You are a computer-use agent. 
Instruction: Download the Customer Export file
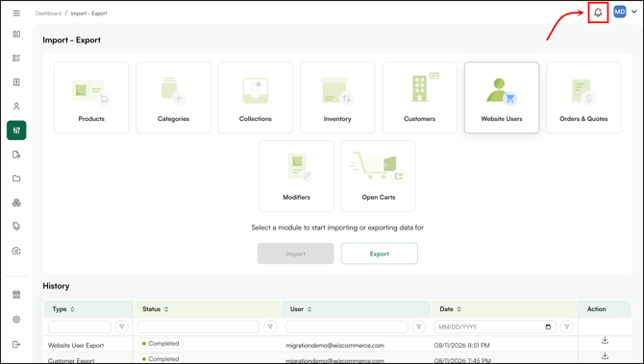(x=605, y=355)
